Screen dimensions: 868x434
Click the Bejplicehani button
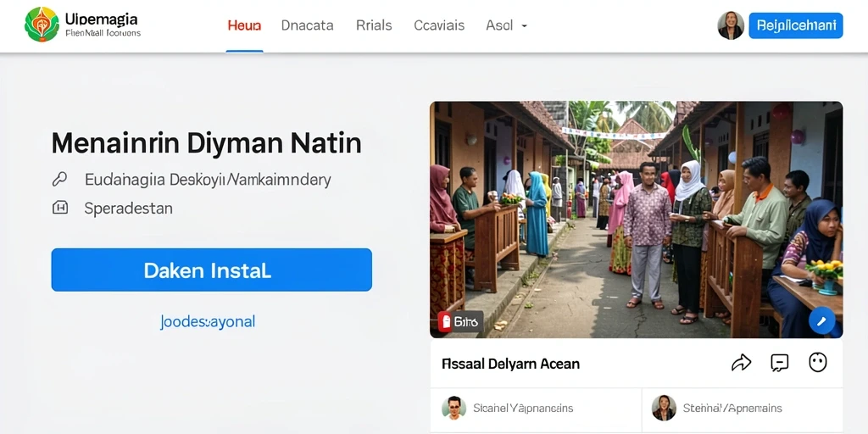(795, 25)
